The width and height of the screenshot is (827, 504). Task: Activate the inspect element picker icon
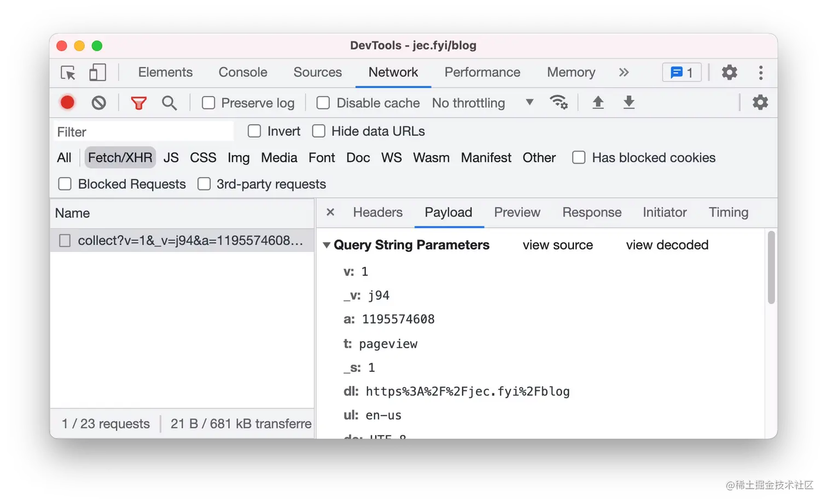(x=68, y=73)
